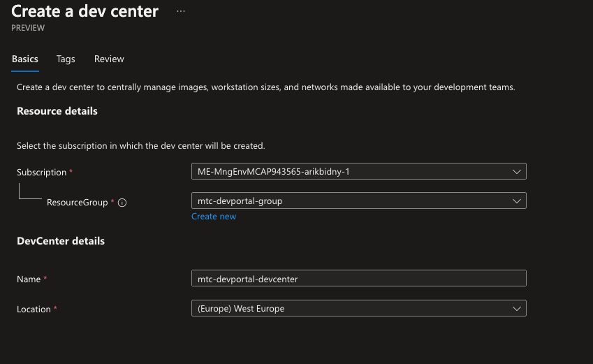Open the mtc-devportal-group combo box
The height and width of the screenshot is (364, 593).
(x=349, y=201)
